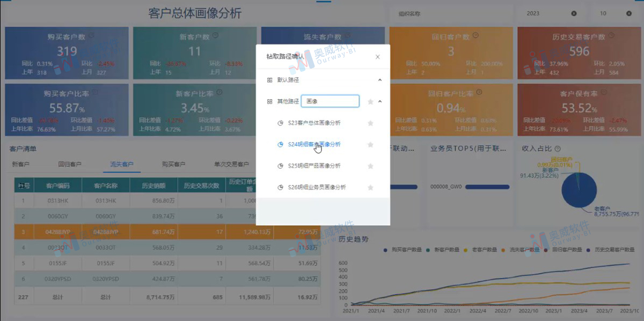Toggle 流失客户数量 legend in 历史趋势 chart
Screen dimensions: 644x321
tap(520, 250)
